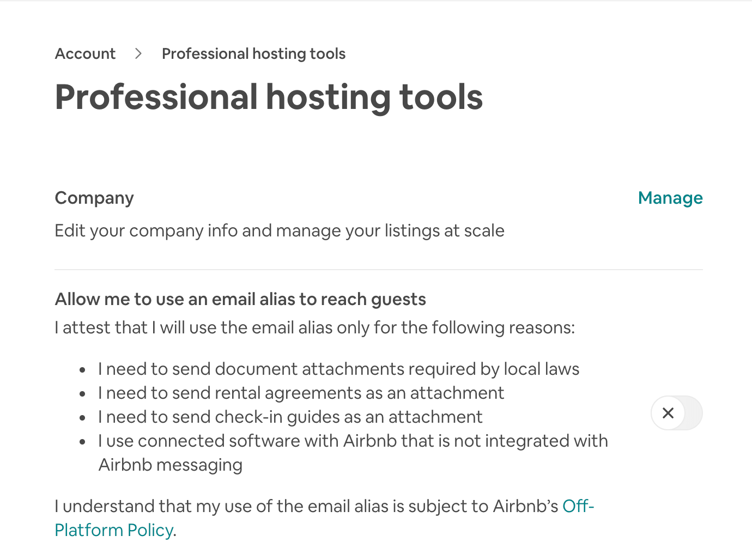
Task: Select the local laws document attachments reason
Action: coord(338,369)
